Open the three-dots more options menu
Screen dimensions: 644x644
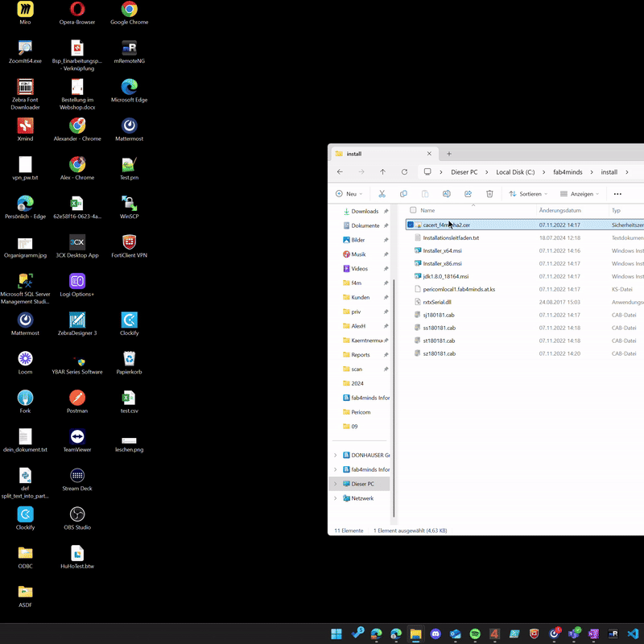[x=617, y=194]
